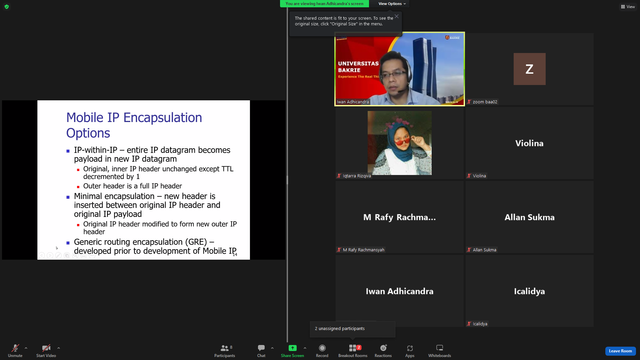
Task: Click the Start Video camera icon
Action: pos(46,348)
